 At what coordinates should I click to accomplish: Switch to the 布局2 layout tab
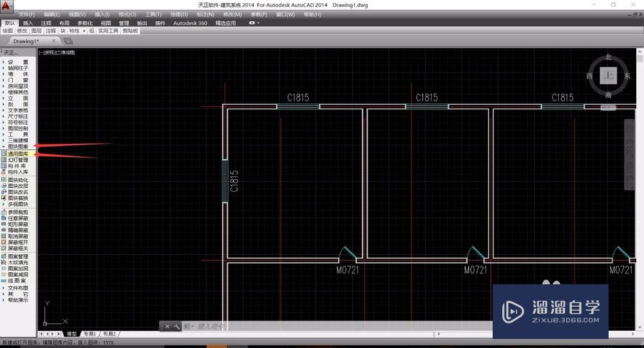109,334
